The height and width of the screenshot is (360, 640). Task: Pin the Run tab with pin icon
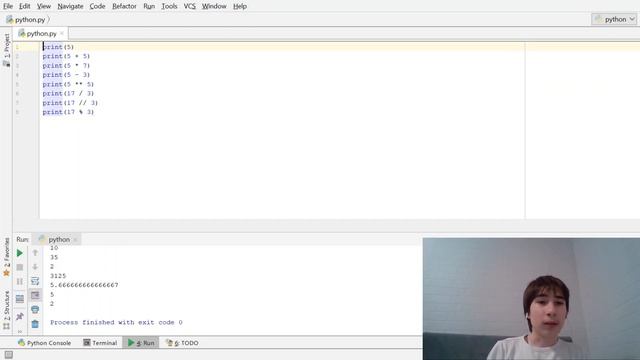(20, 316)
